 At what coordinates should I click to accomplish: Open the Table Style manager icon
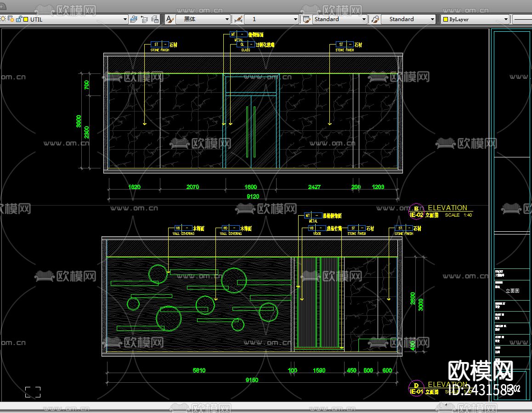click(307, 19)
